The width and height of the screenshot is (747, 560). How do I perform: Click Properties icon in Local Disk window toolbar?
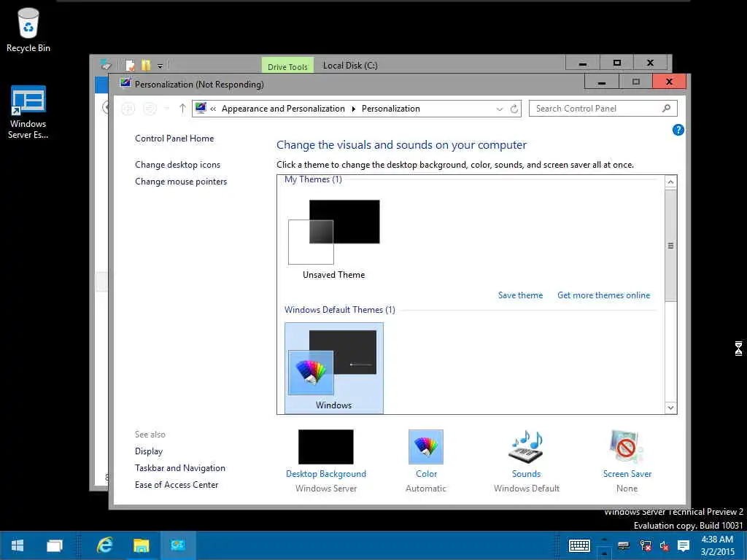pyautogui.click(x=130, y=65)
